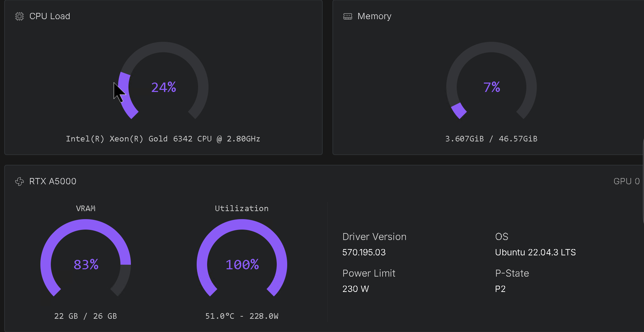644x332 pixels.
Task: Select the Ubuntu 22.04.3 LTS OS text
Action: (x=535, y=252)
